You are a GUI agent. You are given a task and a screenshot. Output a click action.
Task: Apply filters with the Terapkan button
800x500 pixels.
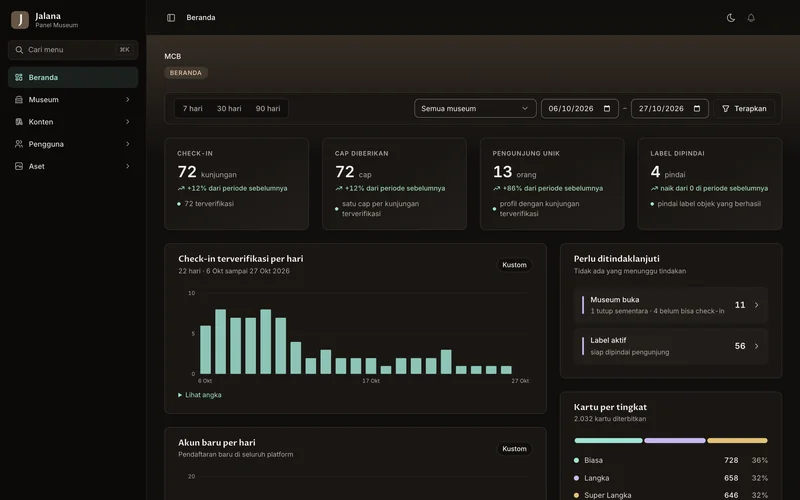click(744, 109)
